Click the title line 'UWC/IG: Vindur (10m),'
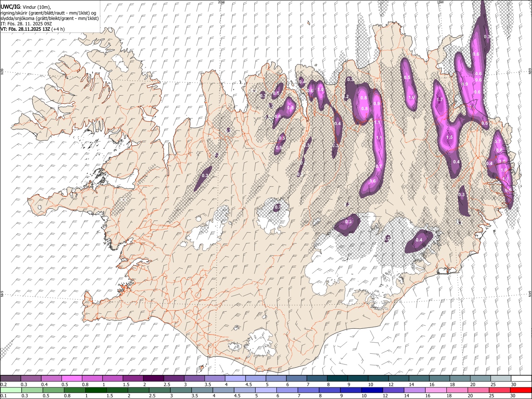The width and height of the screenshot is (532, 399). pyautogui.click(x=26, y=7)
